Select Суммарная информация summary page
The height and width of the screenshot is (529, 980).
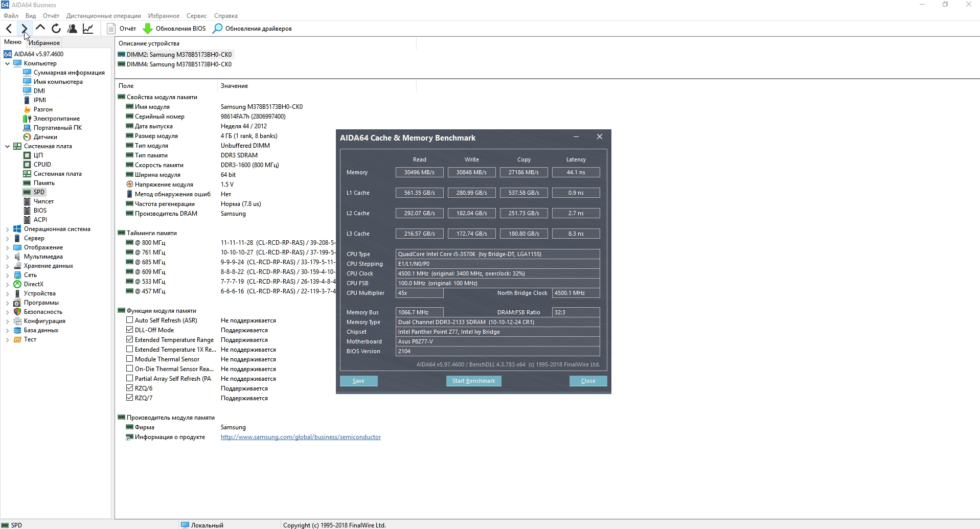pos(64,73)
